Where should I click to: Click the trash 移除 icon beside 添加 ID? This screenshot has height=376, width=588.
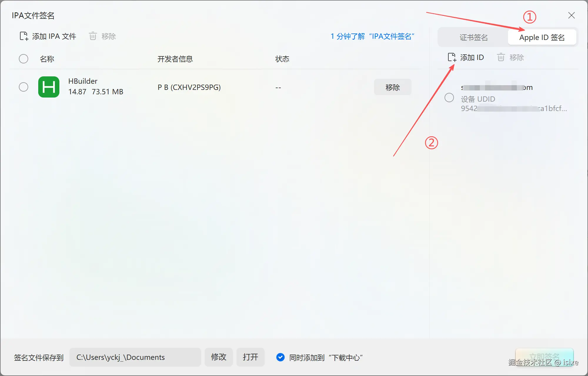[501, 57]
